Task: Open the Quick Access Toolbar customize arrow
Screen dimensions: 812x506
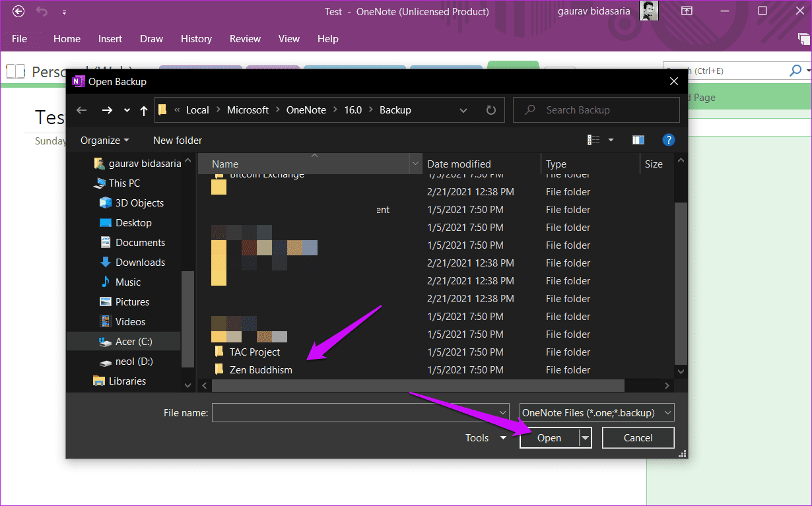Action: pyautogui.click(x=63, y=12)
